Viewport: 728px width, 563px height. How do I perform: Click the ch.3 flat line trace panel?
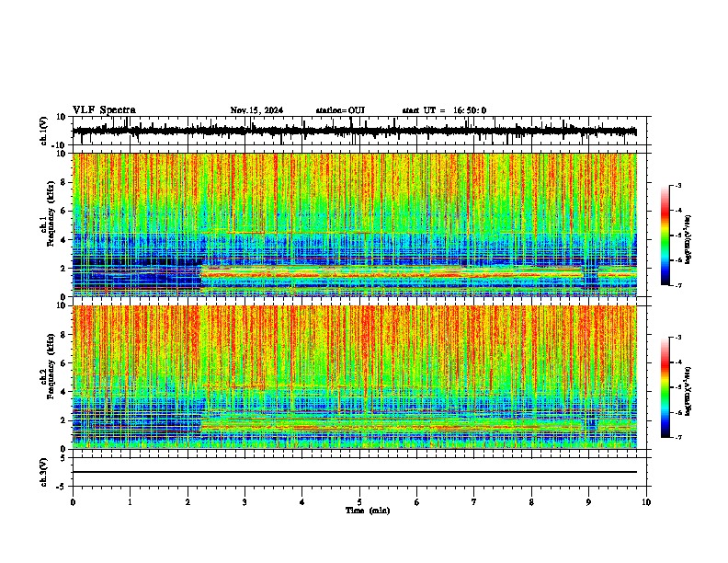point(359,472)
